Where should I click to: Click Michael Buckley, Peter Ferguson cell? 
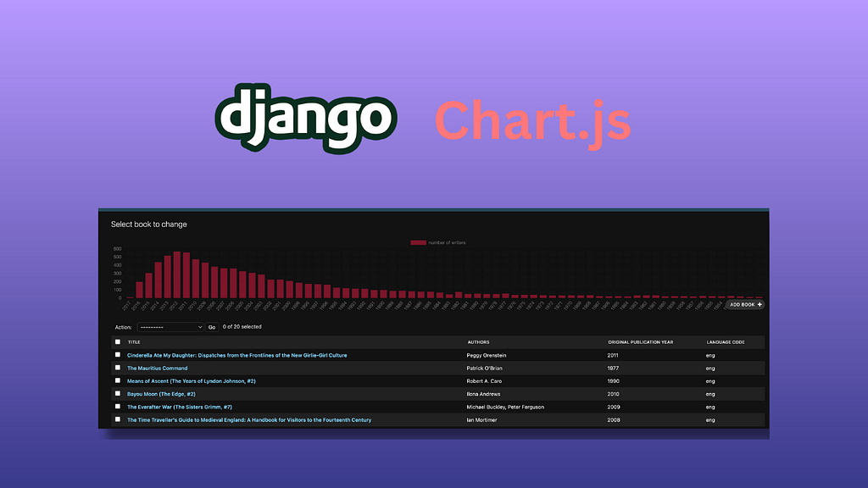(505, 407)
